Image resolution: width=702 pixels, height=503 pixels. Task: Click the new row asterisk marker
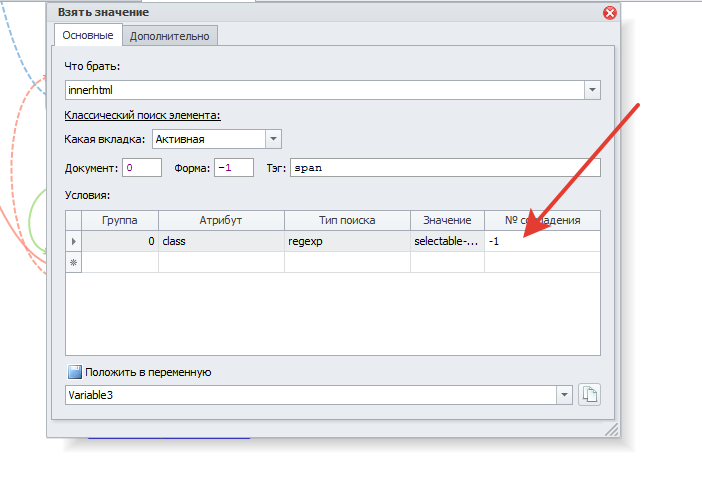pyautogui.click(x=73, y=262)
